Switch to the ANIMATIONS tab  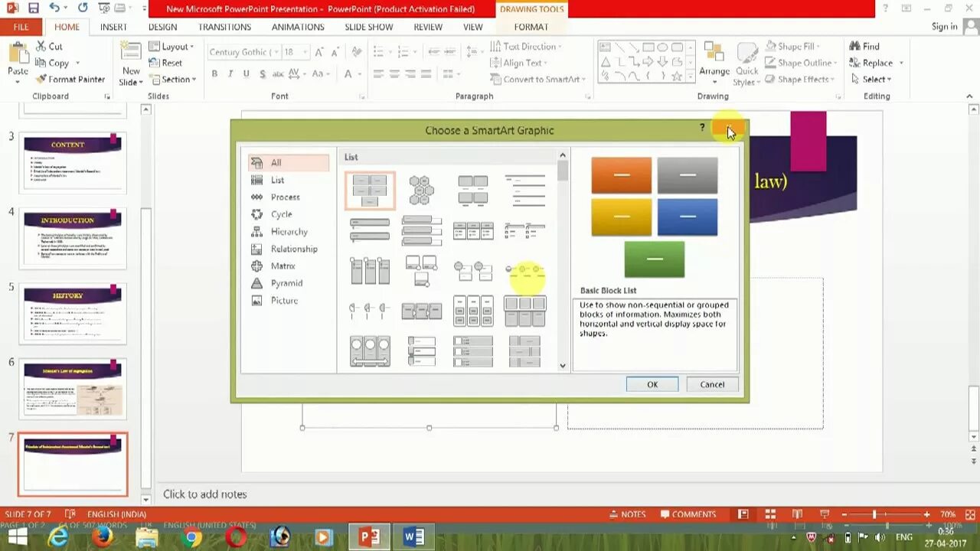tap(298, 27)
